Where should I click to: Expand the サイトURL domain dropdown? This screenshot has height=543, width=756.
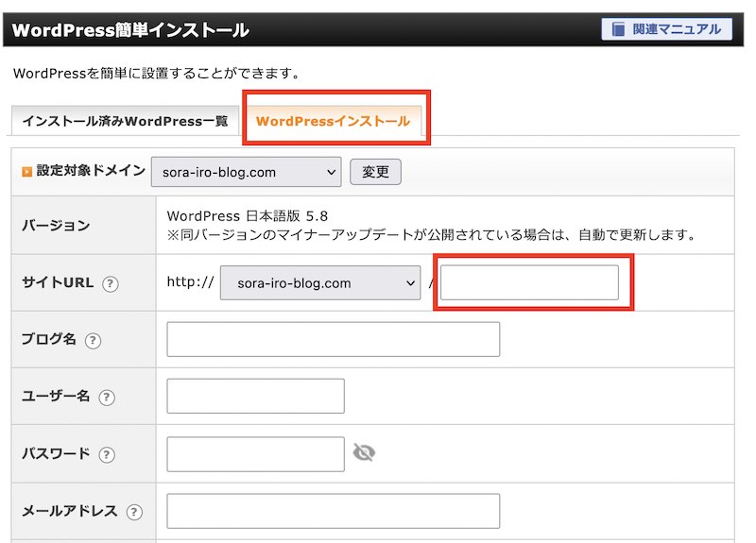coord(320,282)
